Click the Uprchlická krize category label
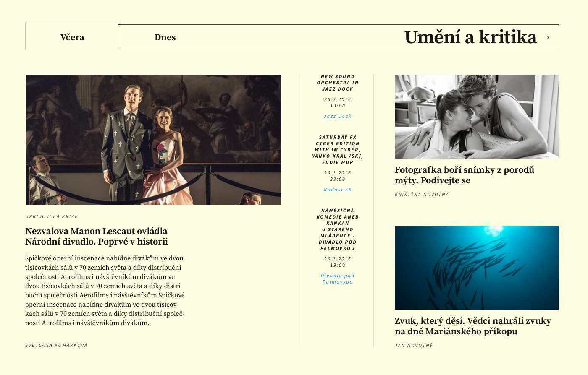The width and height of the screenshot is (588, 375). click(x=52, y=216)
